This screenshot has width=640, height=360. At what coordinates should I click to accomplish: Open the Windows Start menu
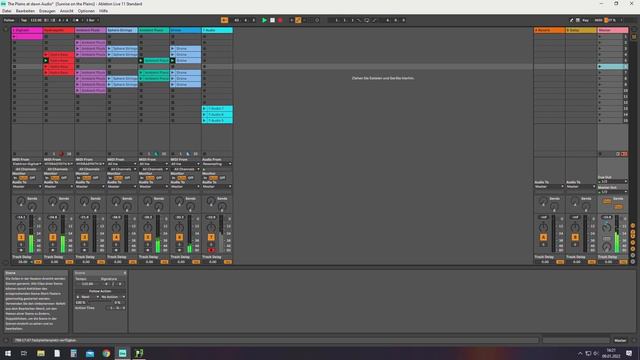(8, 353)
